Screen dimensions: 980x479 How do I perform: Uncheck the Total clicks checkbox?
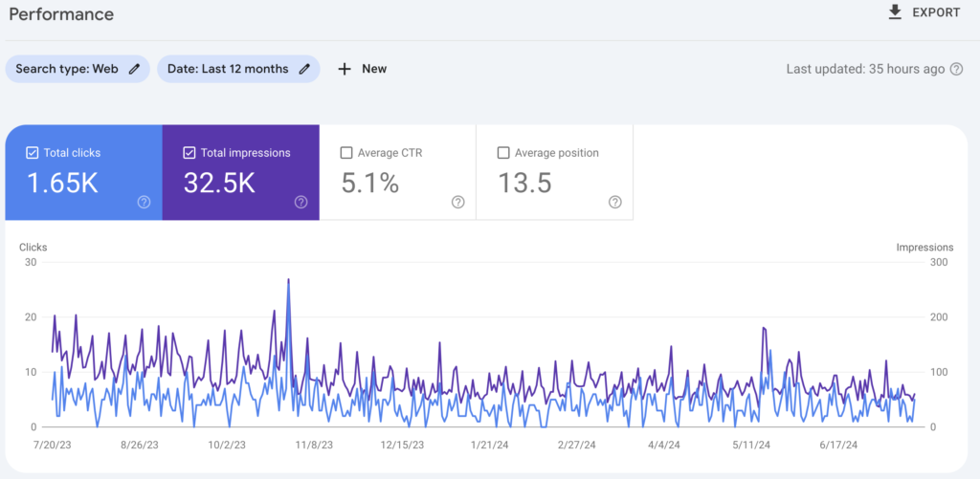32,153
